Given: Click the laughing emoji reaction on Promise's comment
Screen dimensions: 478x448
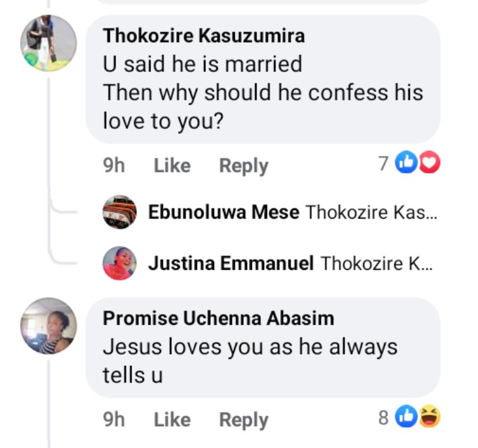Looking at the screenshot, I should point(429,416).
